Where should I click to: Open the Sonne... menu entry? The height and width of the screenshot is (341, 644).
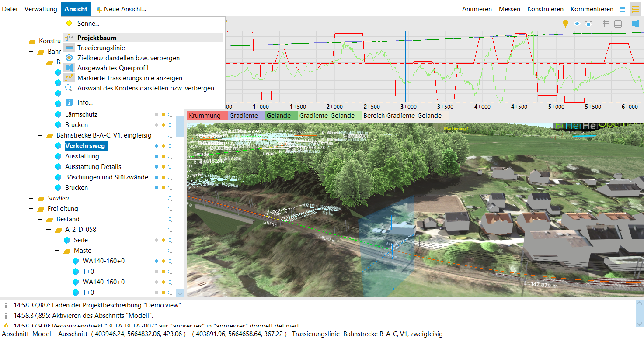88,24
